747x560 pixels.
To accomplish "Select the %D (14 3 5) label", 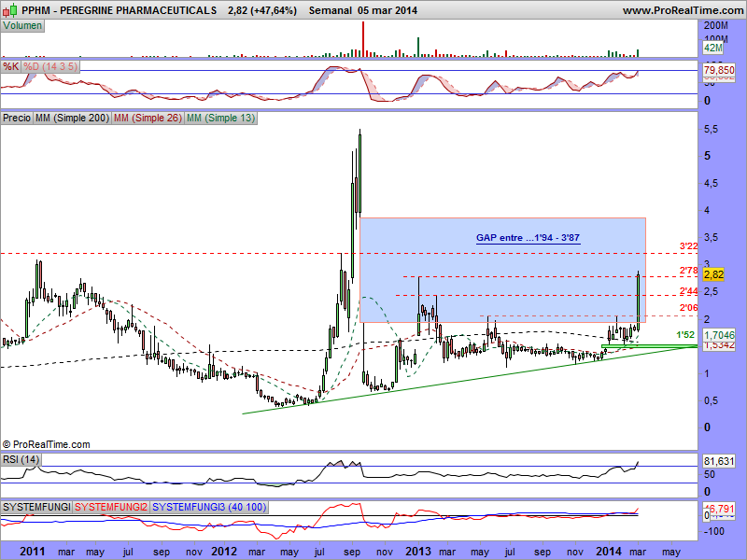I will 50,66.
